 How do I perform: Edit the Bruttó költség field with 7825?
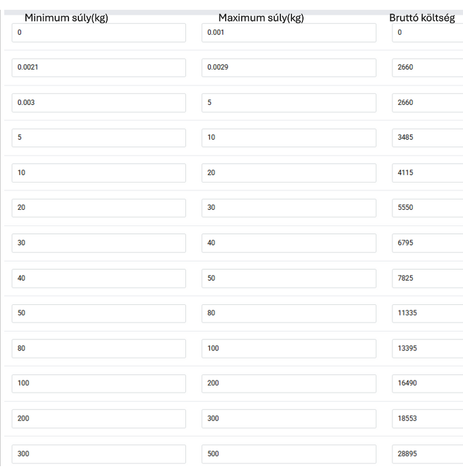(427, 278)
